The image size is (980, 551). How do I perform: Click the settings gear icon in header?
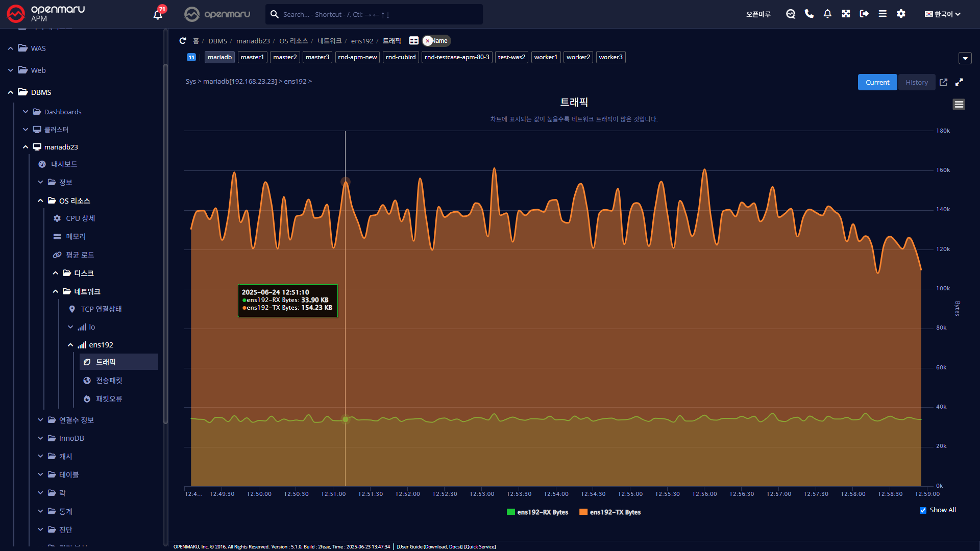[x=901, y=14]
